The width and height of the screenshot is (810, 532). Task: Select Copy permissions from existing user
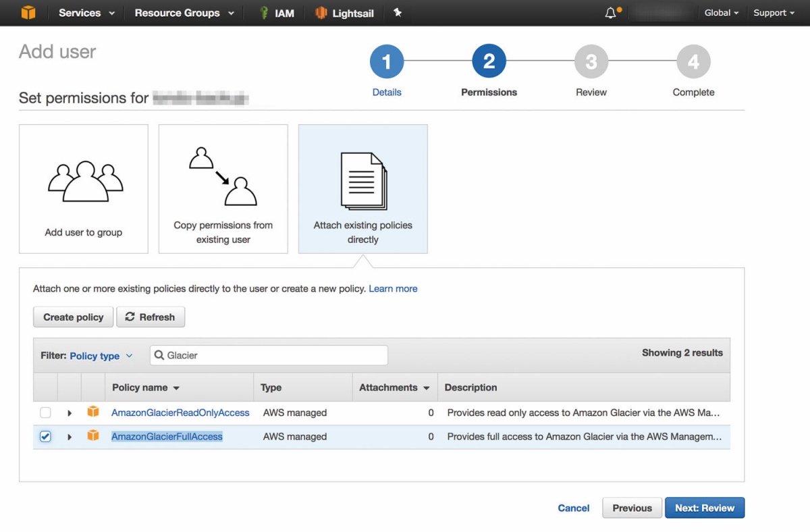tap(223, 189)
